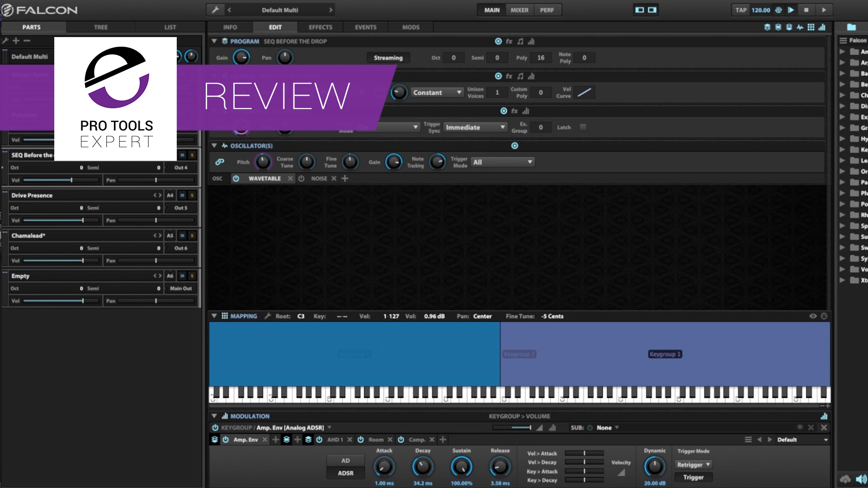Toggle Latch checkbox
Image resolution: width=868 pixels, height=488 pixels.
(x=583, y=127)
